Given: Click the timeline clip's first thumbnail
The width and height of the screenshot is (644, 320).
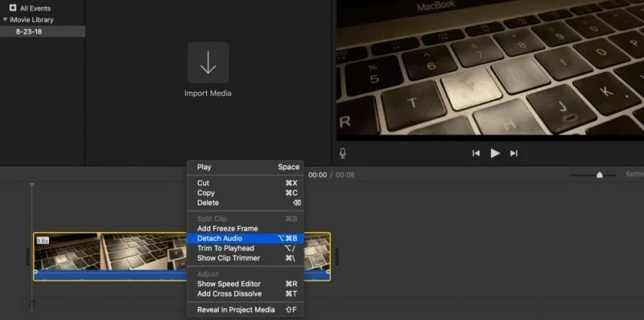Looking at the screenshot, I should (x=68, y=251).
